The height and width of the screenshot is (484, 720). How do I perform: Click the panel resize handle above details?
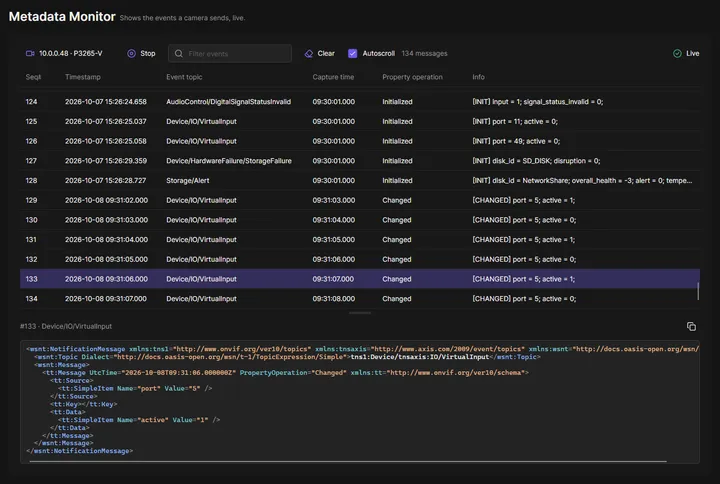point(360,313)
